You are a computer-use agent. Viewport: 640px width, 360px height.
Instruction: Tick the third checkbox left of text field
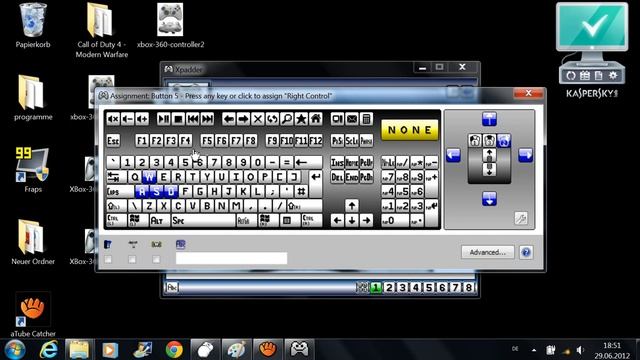156,259
